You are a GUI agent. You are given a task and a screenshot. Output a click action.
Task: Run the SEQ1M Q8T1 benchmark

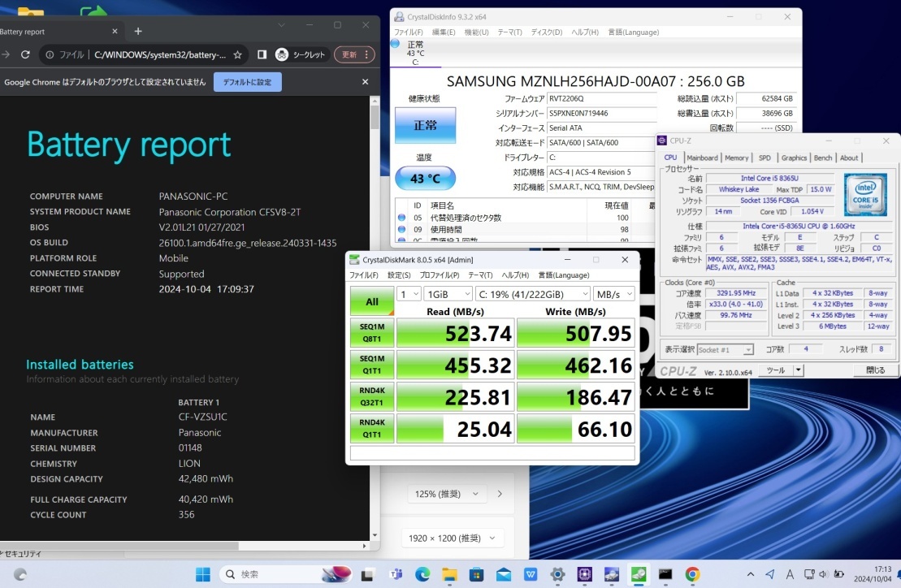[372, 332]
